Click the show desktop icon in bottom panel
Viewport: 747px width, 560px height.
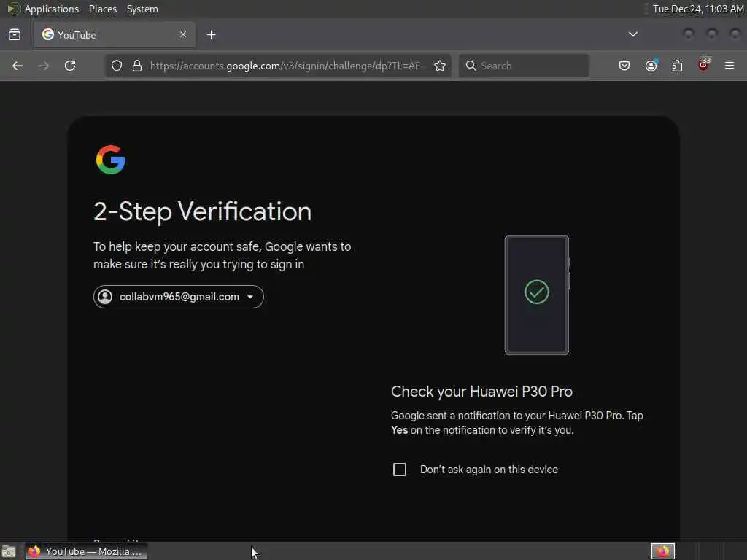coord(9,551)
